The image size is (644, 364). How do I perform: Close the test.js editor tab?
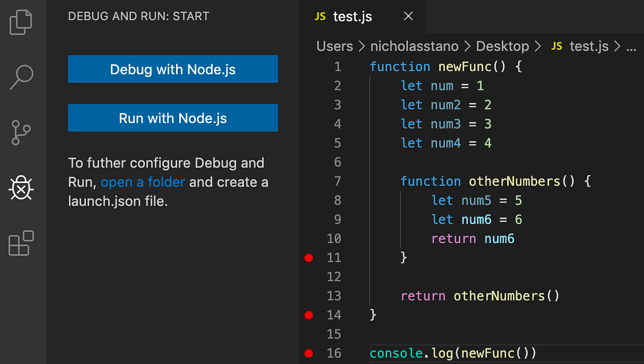click(408, 16)
